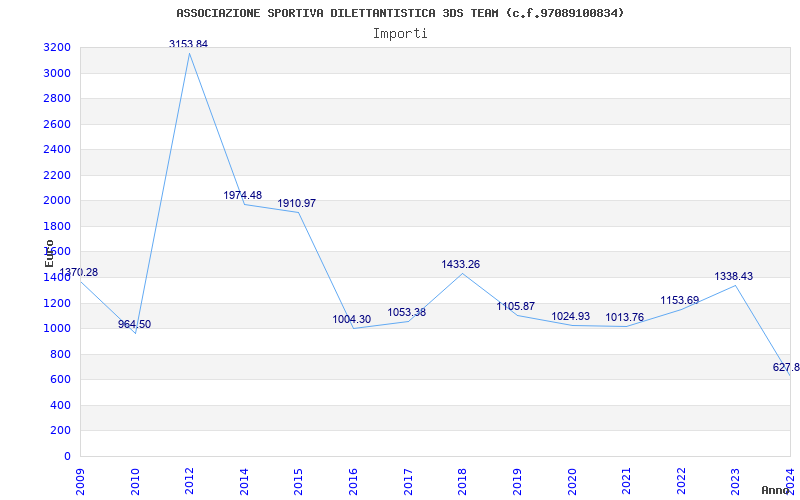This screenshot has width=800, height=500.
Task: Click the 1433.26 peak label
Action: (x=461, y=265)
